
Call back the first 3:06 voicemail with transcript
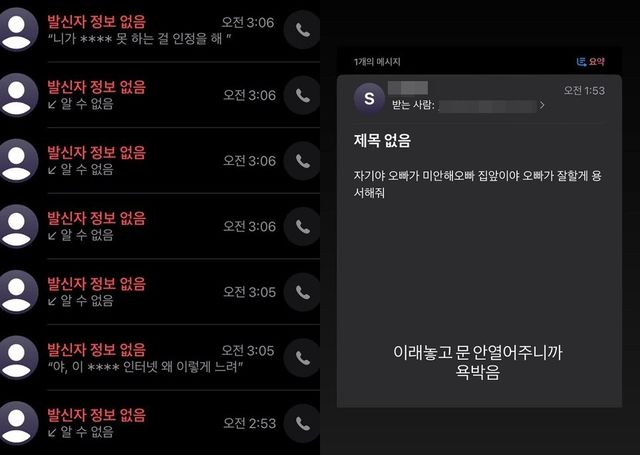coord(302,30)
